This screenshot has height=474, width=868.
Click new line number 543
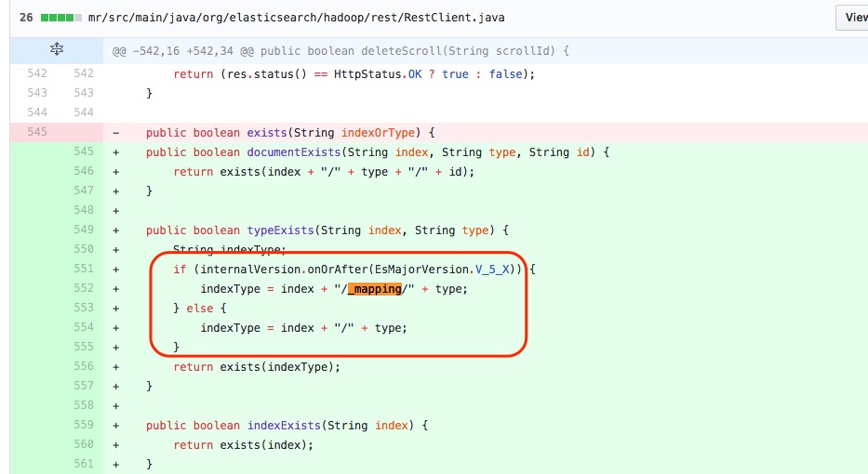[x=84, y=93]
